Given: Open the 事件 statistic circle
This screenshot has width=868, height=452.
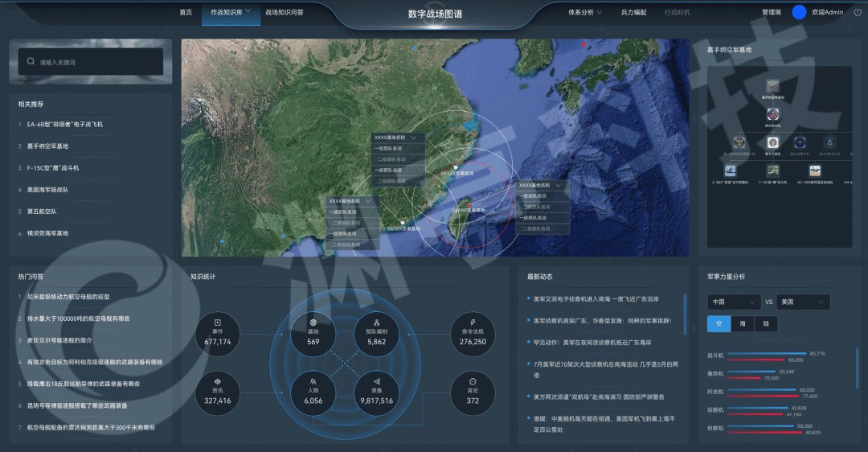Looking at the screenshot, I should click(x=218, y=334).
